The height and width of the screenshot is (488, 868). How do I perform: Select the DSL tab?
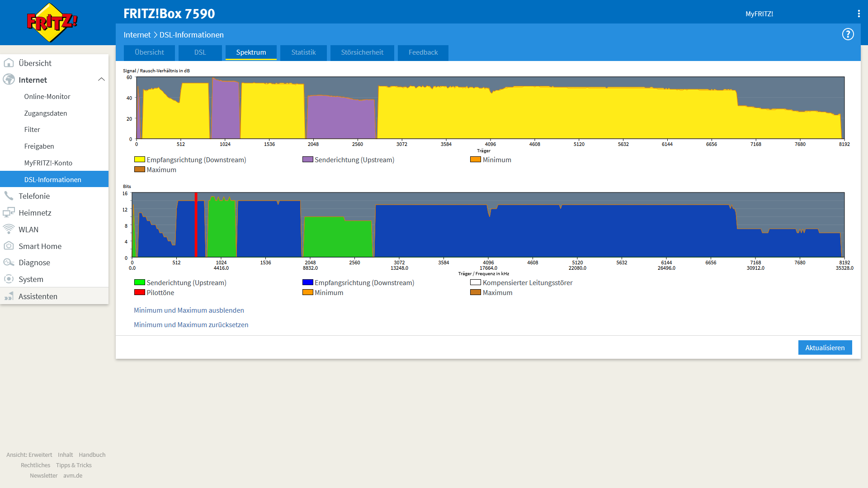[x=200, y=52]
